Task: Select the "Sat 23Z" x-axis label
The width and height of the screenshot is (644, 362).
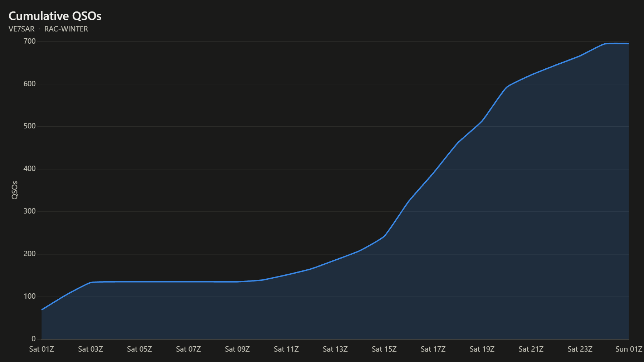Action: point(580,349)
